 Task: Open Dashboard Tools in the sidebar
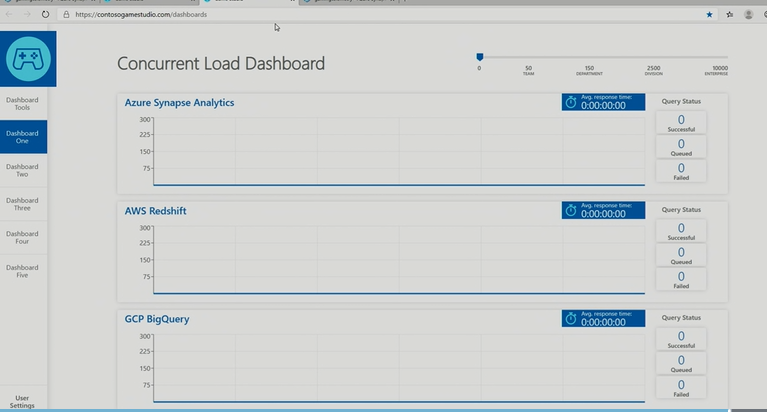point(23,103)
